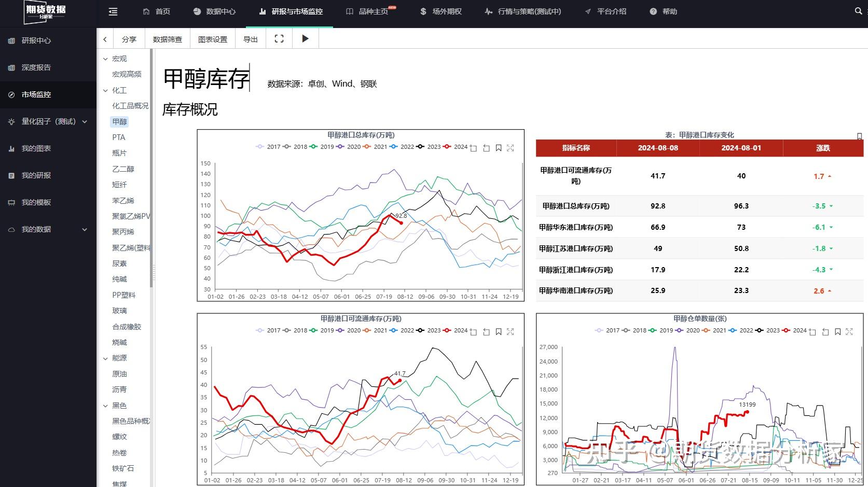Toggle the 2024 line on 甲醇港口可流通库存 chart
This screenshot has width=868, height=487.
pyautogui.click(x=460, y=330)
